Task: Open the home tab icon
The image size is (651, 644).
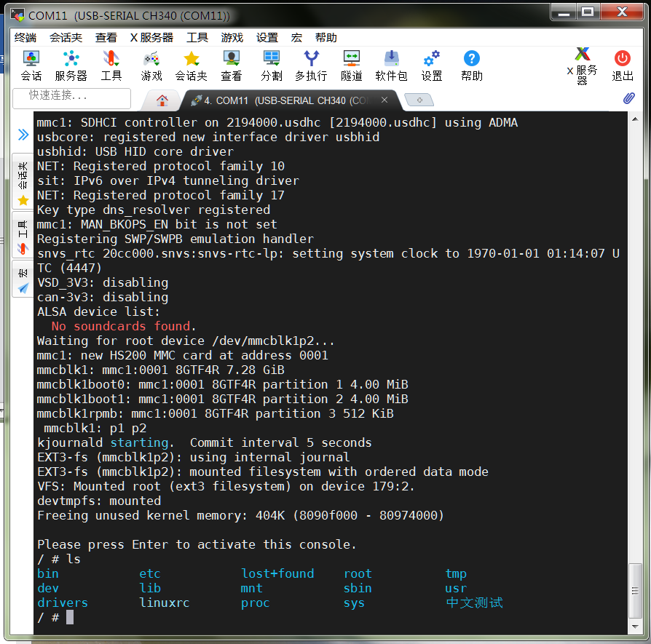Action: [162, 100]
